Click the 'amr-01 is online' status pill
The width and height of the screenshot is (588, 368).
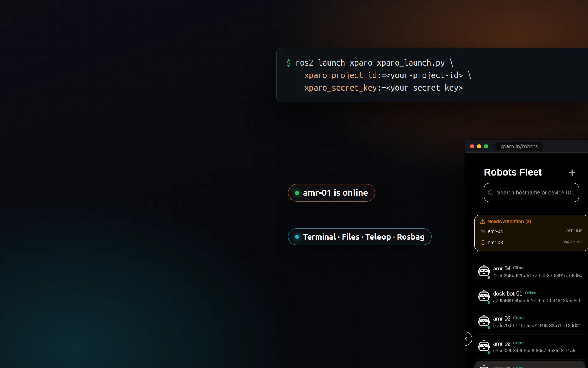click(x=331, y=193)
